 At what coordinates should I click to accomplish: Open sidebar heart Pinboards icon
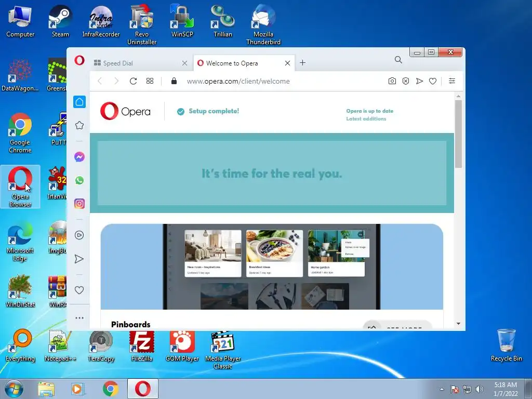(x=79, y=290)
